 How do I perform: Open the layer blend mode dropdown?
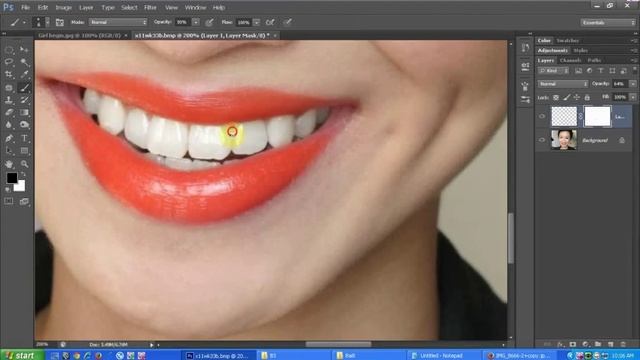pos(563,84)
